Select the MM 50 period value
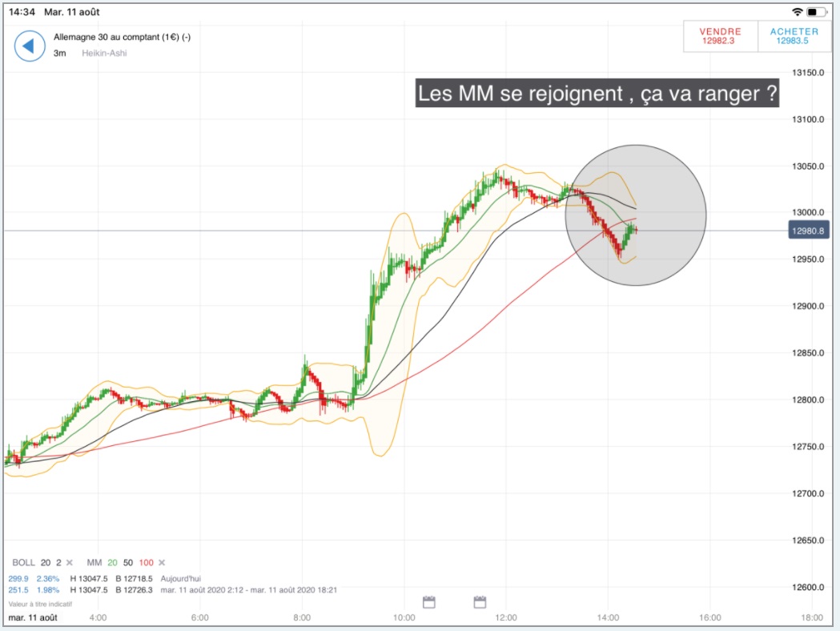840x631 pixels. (128, 562)
